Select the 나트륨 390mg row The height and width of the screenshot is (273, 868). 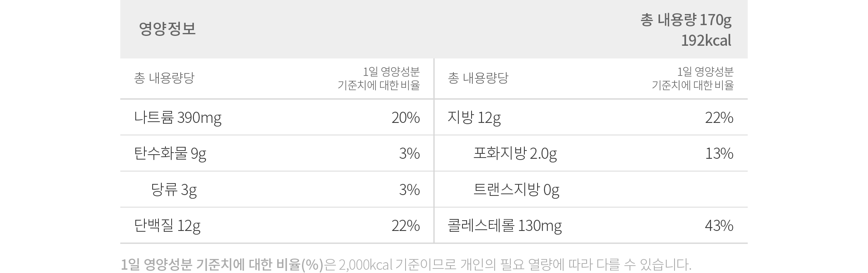277,118
